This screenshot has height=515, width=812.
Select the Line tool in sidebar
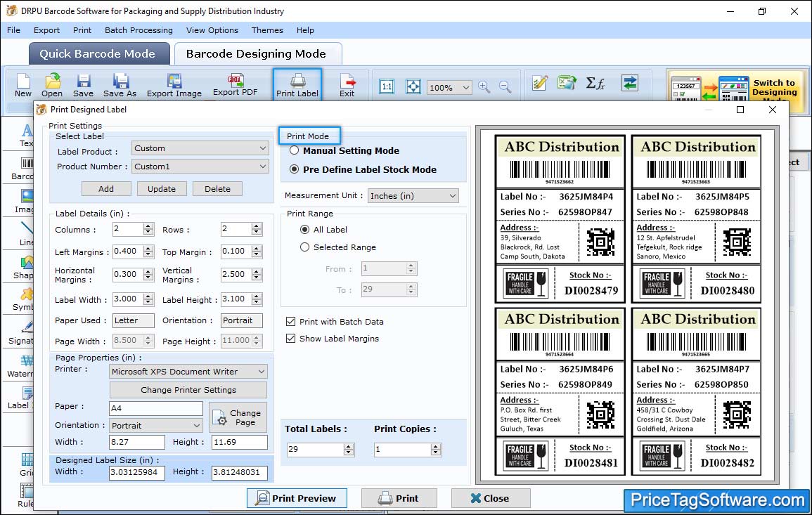coord(27,234)
